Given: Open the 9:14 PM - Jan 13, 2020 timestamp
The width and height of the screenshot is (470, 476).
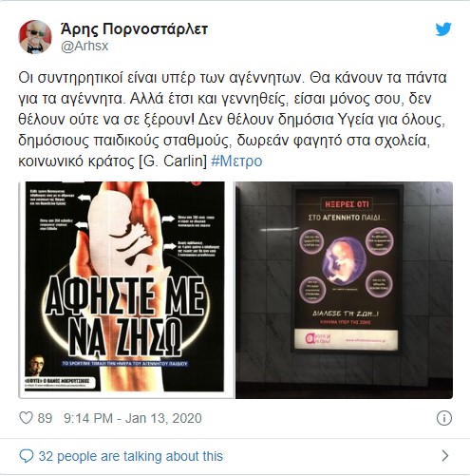Looking at the screenshot, I should 133,418.
